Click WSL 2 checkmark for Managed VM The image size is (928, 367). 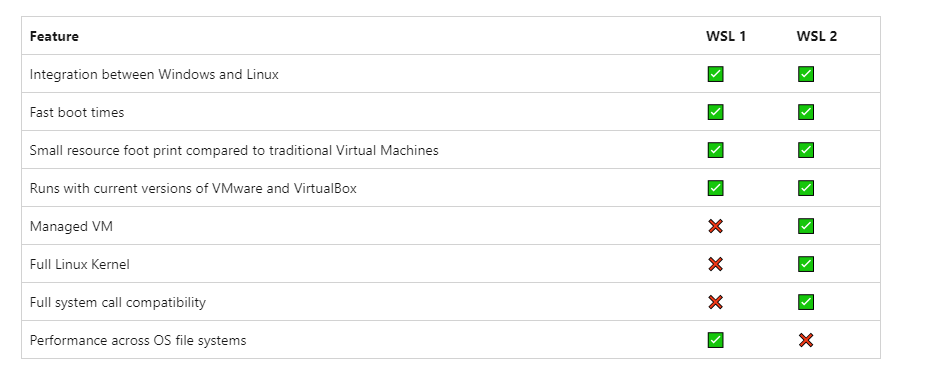click(x=805, y=226)
